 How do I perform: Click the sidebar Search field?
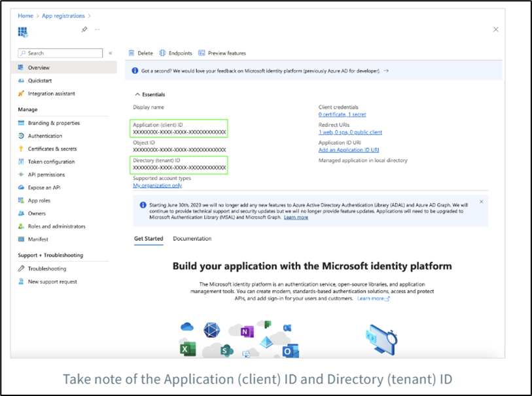click(x=60, y=53)
